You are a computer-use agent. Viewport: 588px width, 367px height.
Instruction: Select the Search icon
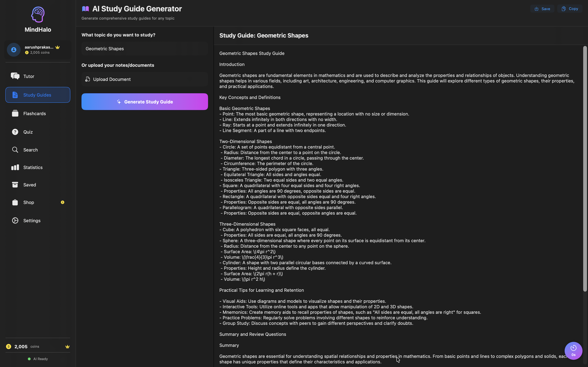[x=15, y=150]
